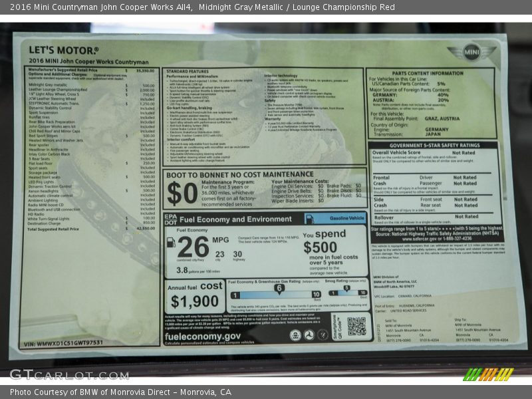
Task: Open the fueleconomy.gov link
Action: pyautogui.click(x=203, y=336)
